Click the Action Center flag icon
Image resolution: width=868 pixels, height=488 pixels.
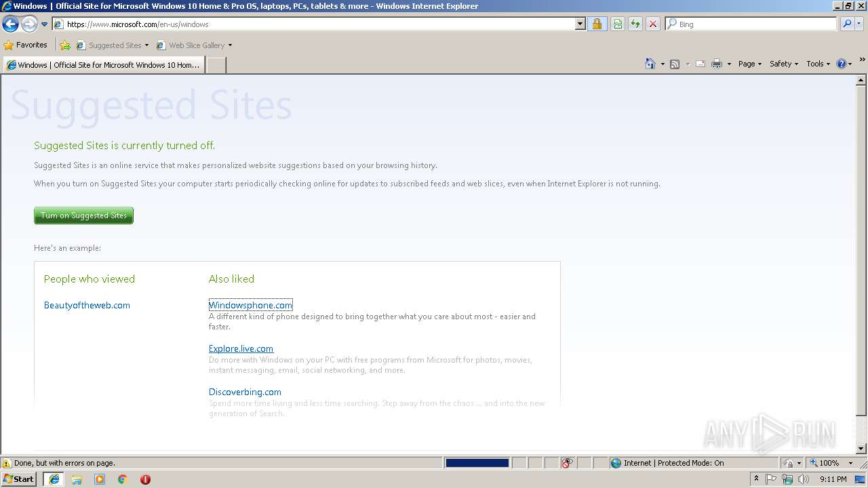(x=771, y=479)
